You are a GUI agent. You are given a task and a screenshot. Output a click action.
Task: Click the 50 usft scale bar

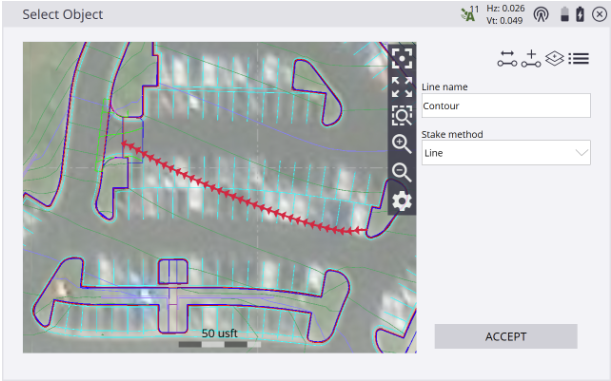[220, 338]
